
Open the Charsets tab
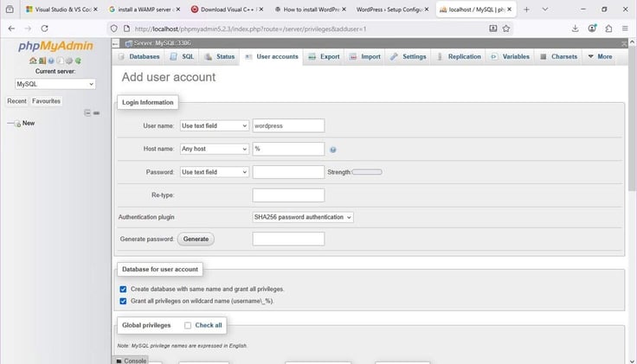[x=558, y=57]
